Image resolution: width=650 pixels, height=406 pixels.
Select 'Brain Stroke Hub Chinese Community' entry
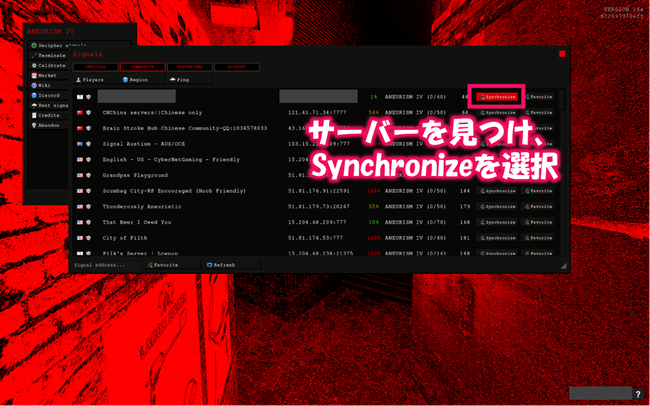coord(185,128)
